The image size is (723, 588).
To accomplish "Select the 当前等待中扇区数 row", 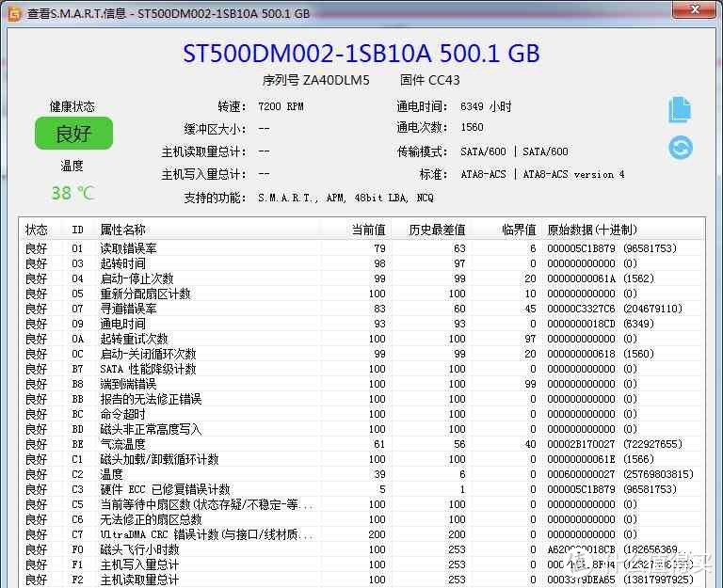I will tap(361, 504).
